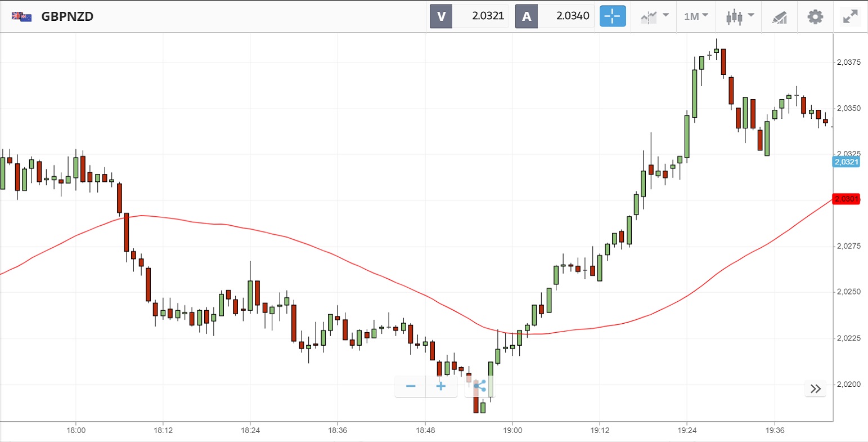The width and height of the screenshot is (868, 442).
Task: Click the V sell button
Action: pos(441,16)
